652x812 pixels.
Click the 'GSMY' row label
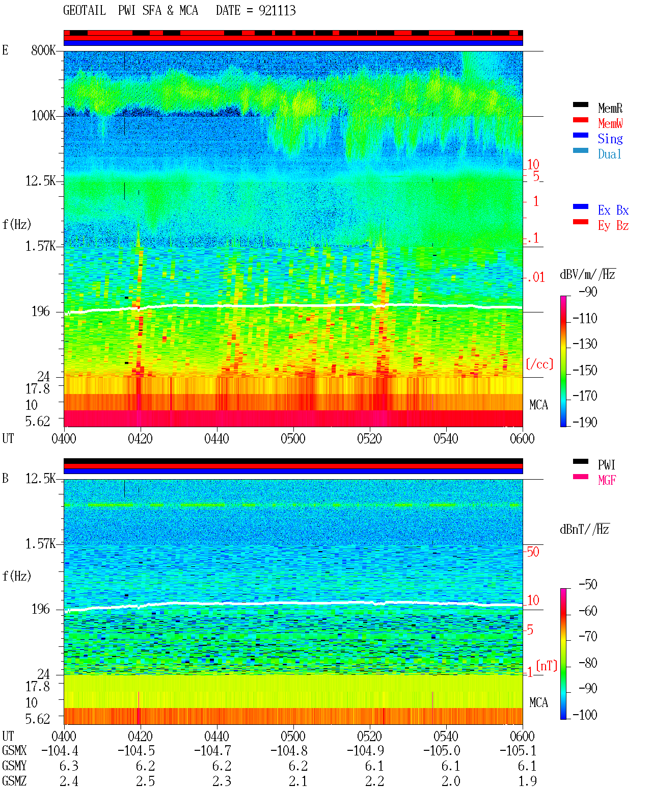tap(14, 766)
